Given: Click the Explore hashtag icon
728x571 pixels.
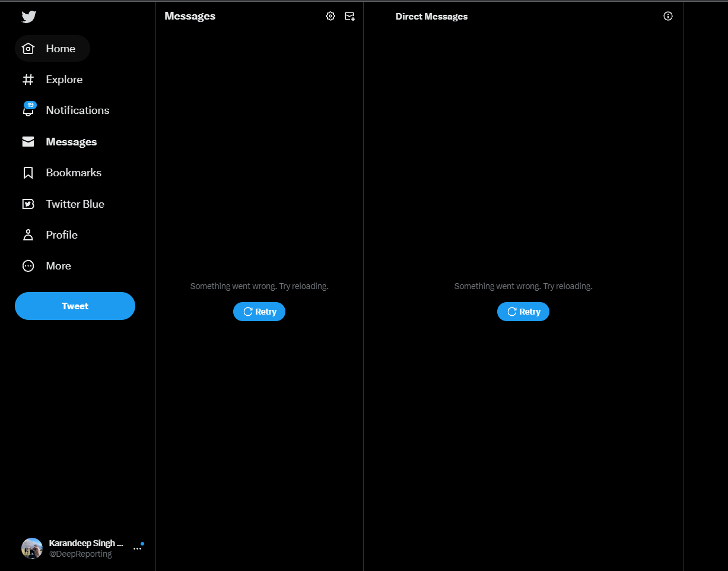Looking at the screenshot, I should point(28,80).
